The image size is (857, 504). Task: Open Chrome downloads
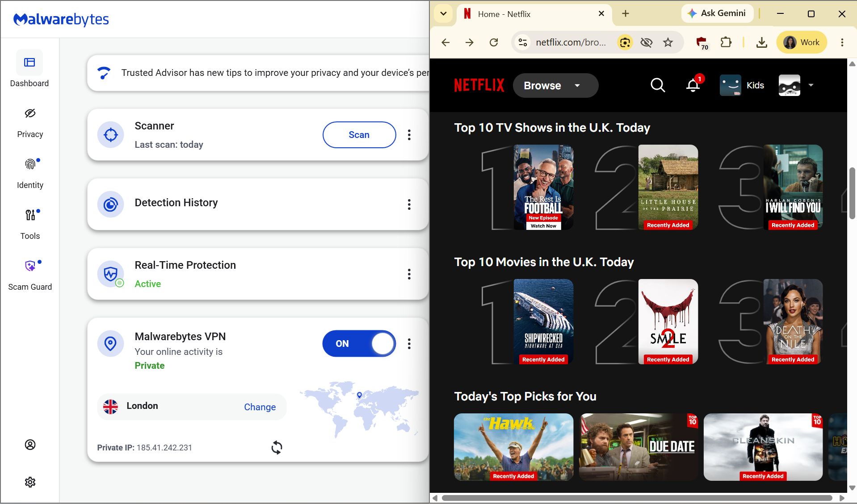coord(762,42)
